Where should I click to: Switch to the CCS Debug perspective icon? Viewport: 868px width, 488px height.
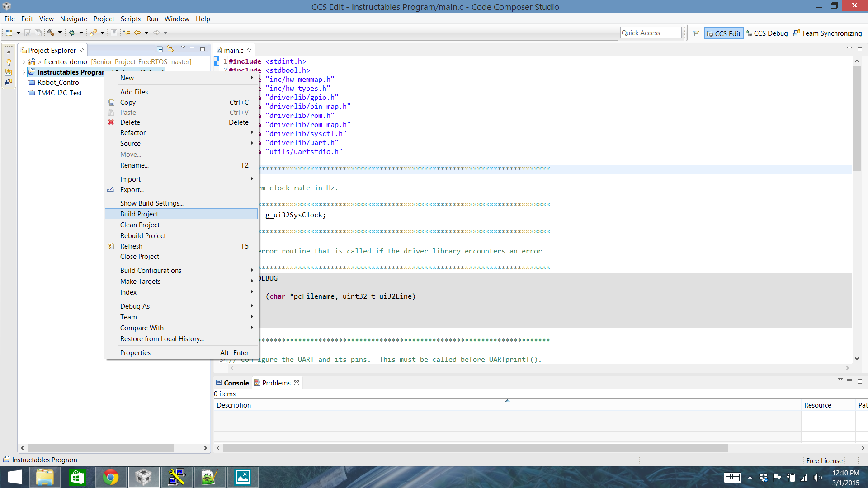(767, 33)
